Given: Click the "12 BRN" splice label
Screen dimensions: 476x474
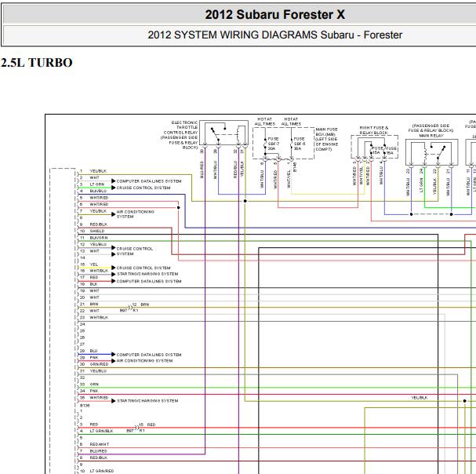Looking at the screenshot, I should point(140,304).
